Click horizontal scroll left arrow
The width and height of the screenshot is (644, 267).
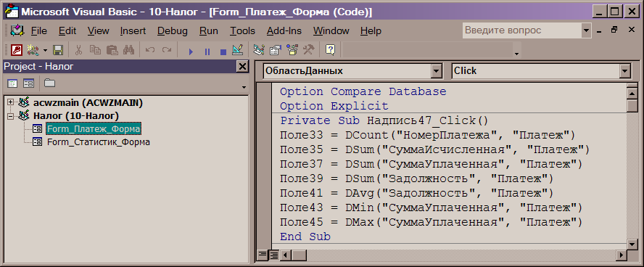pyautogui.click(x=285, y=255)
